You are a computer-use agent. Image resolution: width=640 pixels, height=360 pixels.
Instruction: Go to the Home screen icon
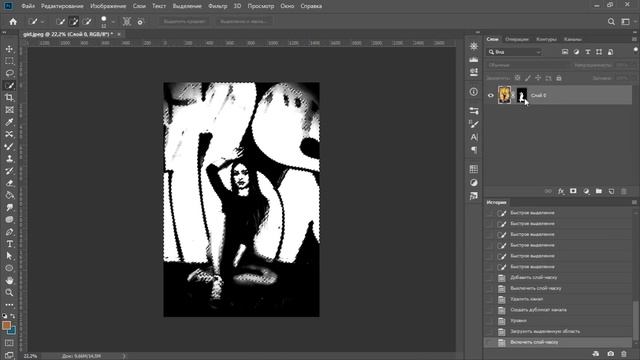point(13,22)
